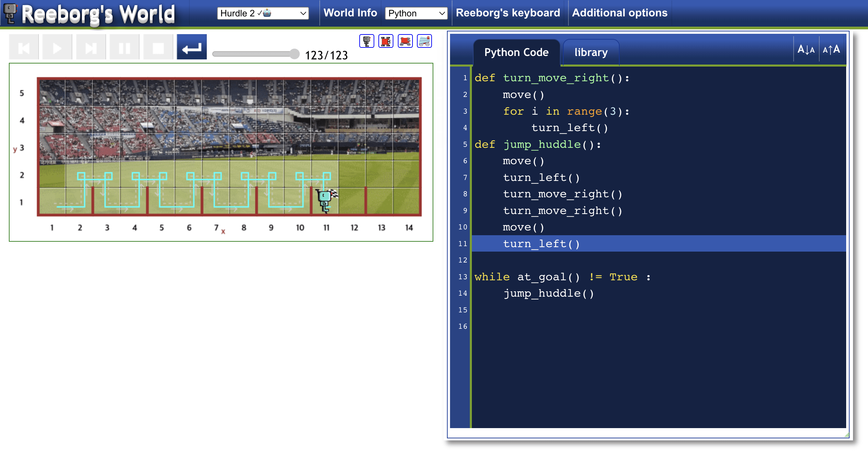Decrease editor font size icon
The width and height of the screenshot is (868, 452).
pyautogui.click(x=806, y=50)
